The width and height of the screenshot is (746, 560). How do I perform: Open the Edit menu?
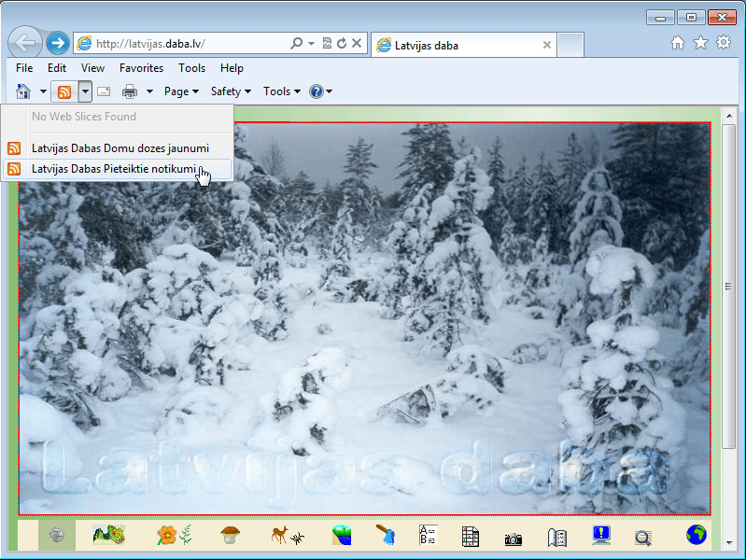(57, 68)
